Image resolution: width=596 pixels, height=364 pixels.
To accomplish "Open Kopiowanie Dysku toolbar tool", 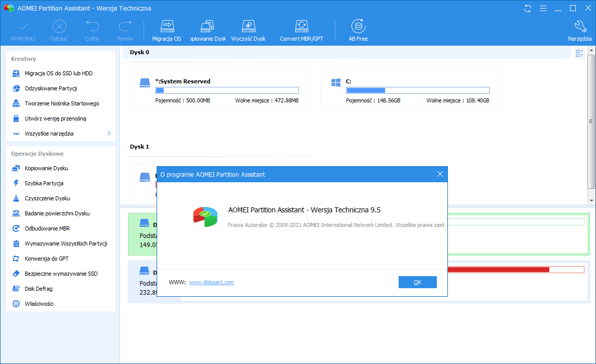I will point(207,31).
